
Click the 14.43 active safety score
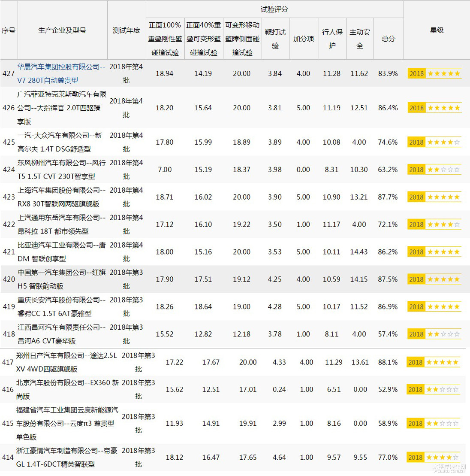point(359,252)
